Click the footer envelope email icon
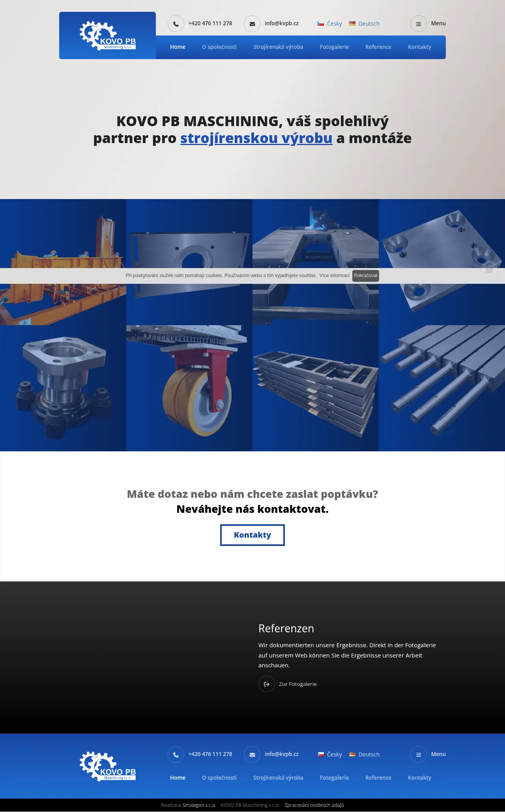505x812 pixels. (x=252, y=754)
